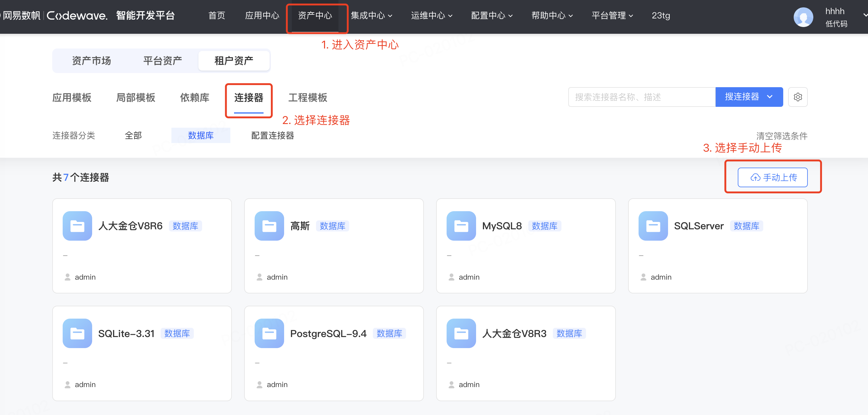The image size is (868, 415).
Task: Open the SQLServer connector card title
Action: (x=698, y=226)
